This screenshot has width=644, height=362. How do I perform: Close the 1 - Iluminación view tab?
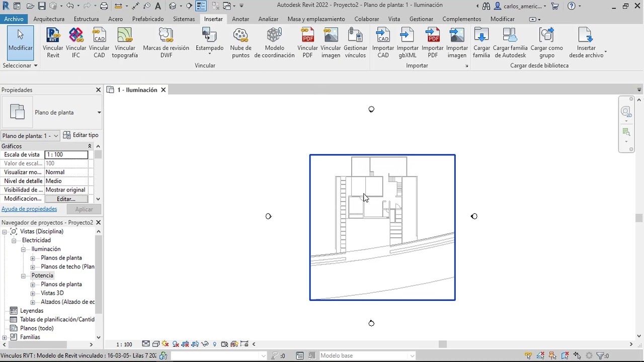(x=163, y=90)
